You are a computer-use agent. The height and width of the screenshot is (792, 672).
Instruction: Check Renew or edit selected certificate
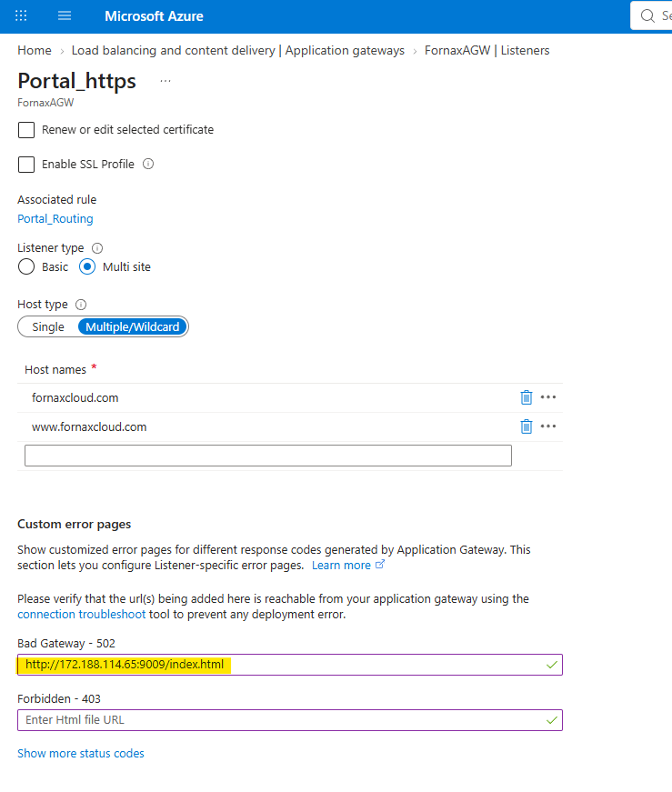click(x=26, y=130)
